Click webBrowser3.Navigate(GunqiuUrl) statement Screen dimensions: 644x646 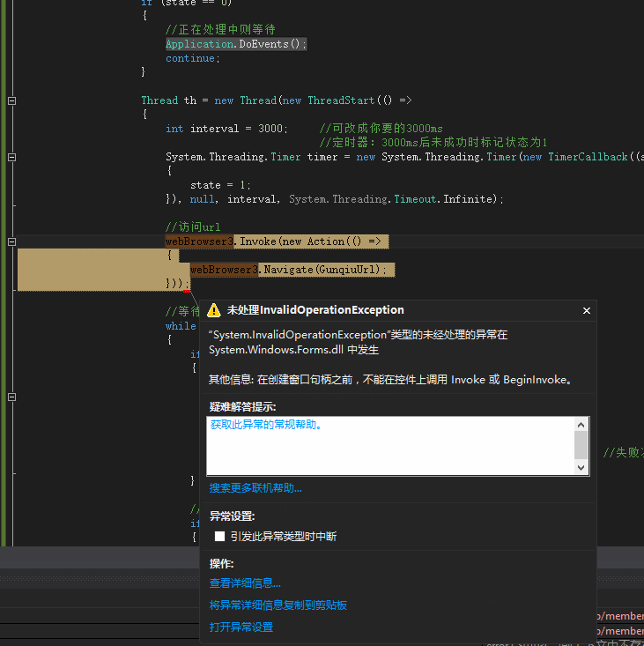(x=288, y=270)
